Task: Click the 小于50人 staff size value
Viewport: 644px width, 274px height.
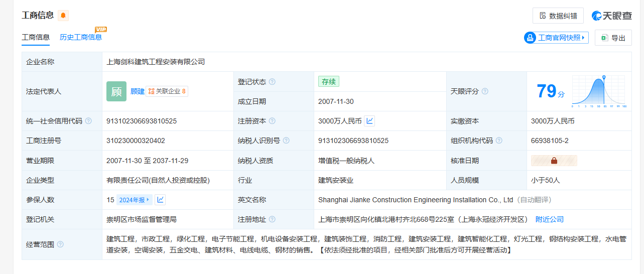Action: 545,180
